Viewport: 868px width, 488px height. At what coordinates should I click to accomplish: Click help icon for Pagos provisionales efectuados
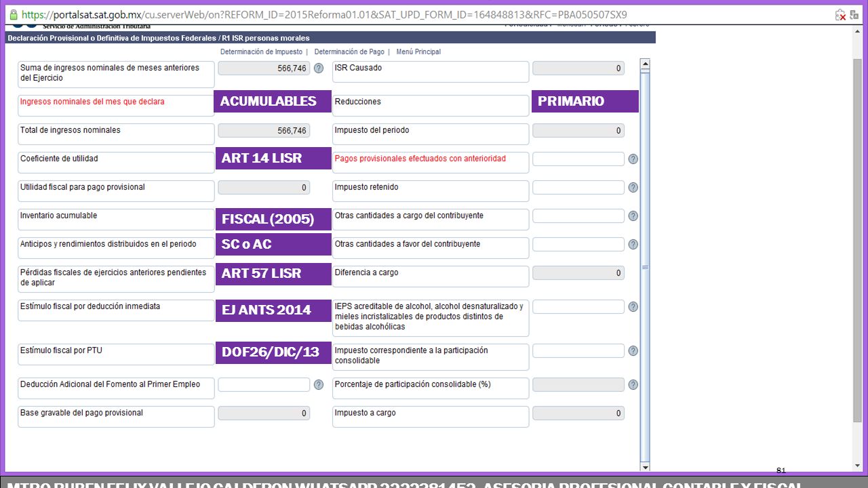point(633,159)
